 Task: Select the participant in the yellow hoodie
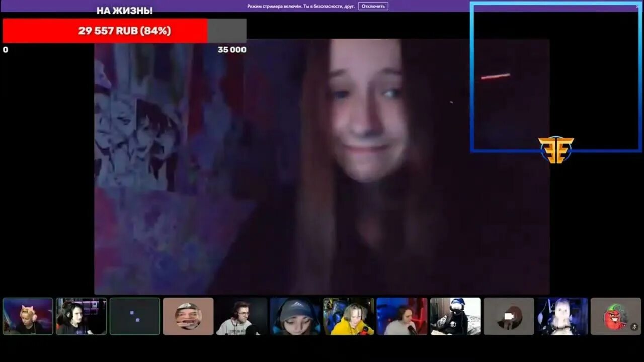(349, 316)
